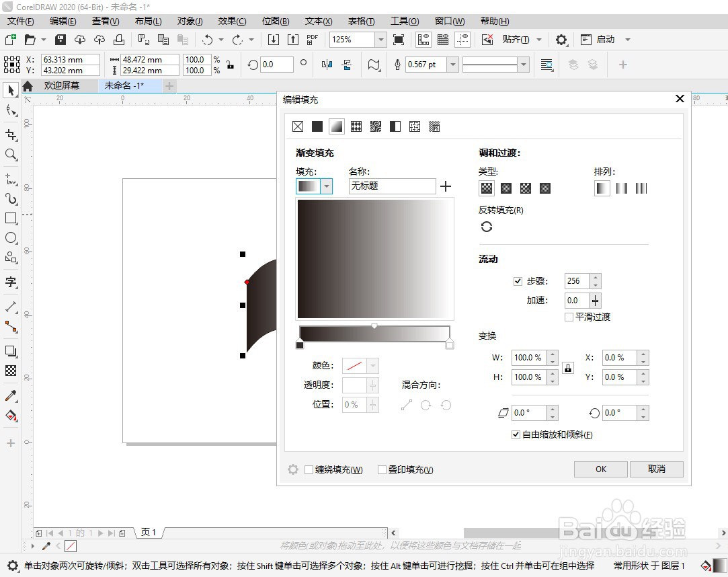This screenshot has height=577, width=728.
Task: Switch to the Welcome Screen tab
Action: pyautogui.click(x=61, y=85)
